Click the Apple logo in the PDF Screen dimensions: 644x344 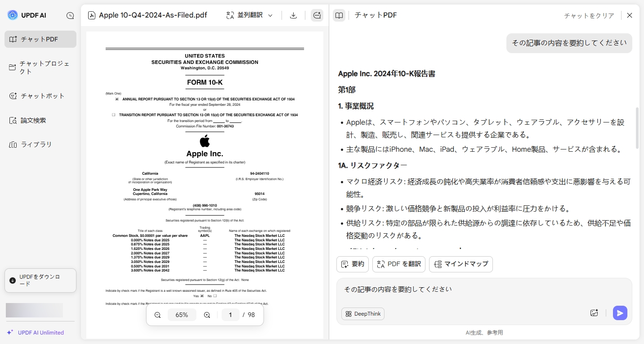tap(205, 140)
